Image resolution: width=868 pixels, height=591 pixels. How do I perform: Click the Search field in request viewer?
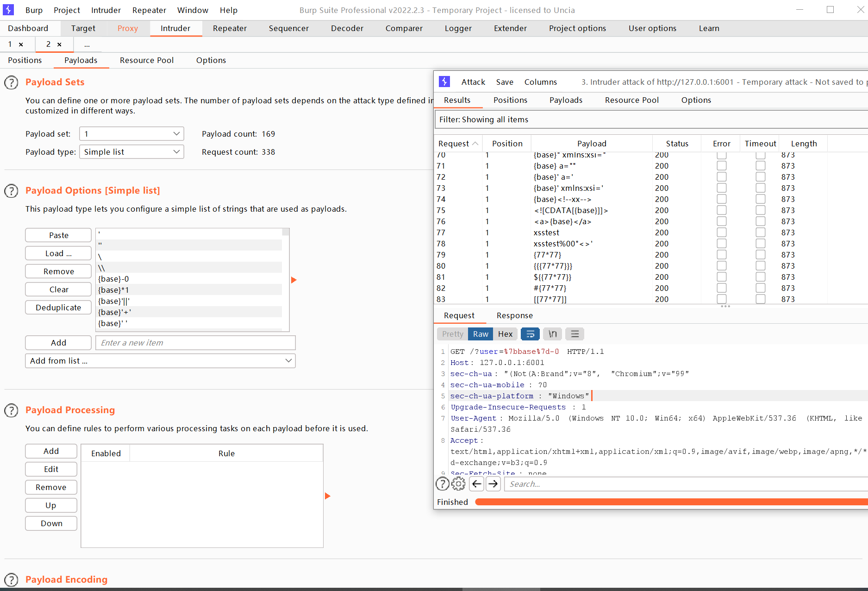(686, 484)
